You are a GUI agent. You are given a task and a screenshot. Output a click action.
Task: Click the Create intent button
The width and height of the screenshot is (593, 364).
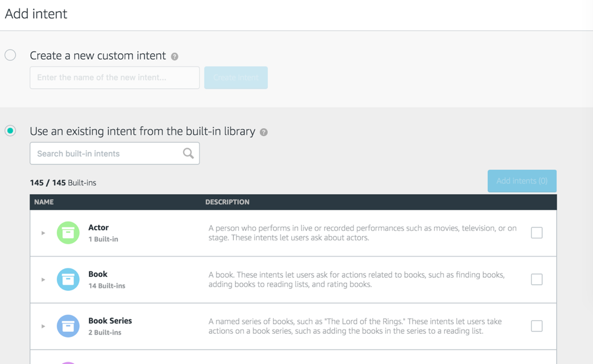tap(236, 77)
